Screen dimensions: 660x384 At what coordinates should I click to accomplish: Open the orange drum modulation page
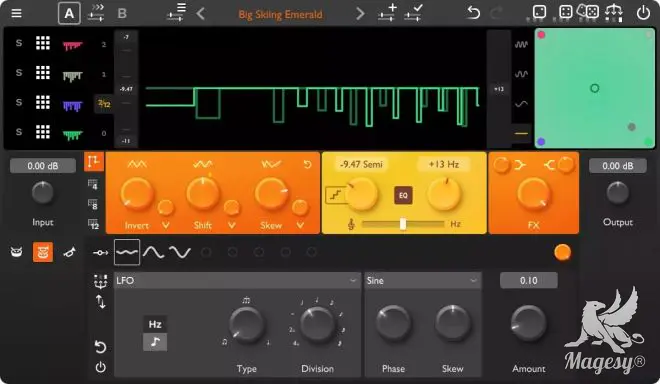(x=43, y=252)
